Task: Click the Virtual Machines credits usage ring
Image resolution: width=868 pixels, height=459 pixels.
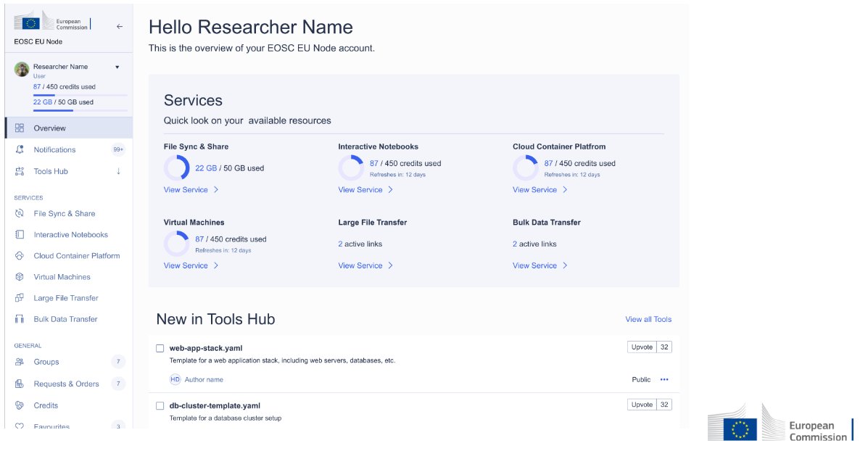Action: pyautogui.click(x=177, y=243)
